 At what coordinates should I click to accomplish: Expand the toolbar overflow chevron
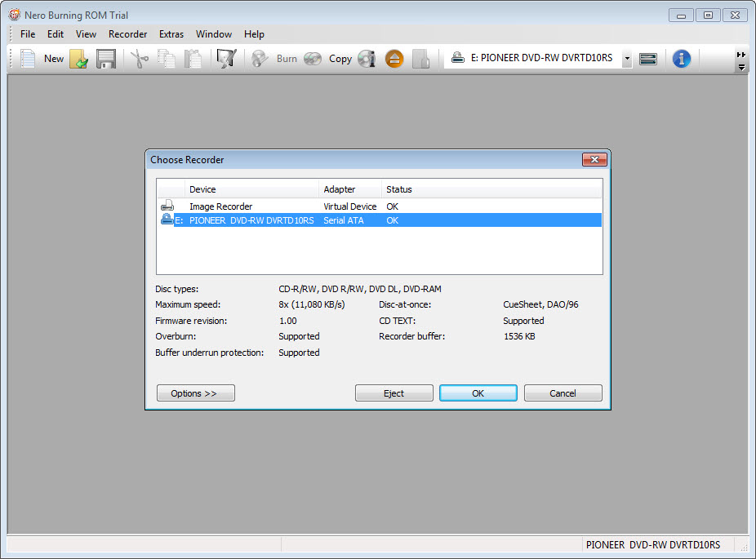tap(741, 55)
